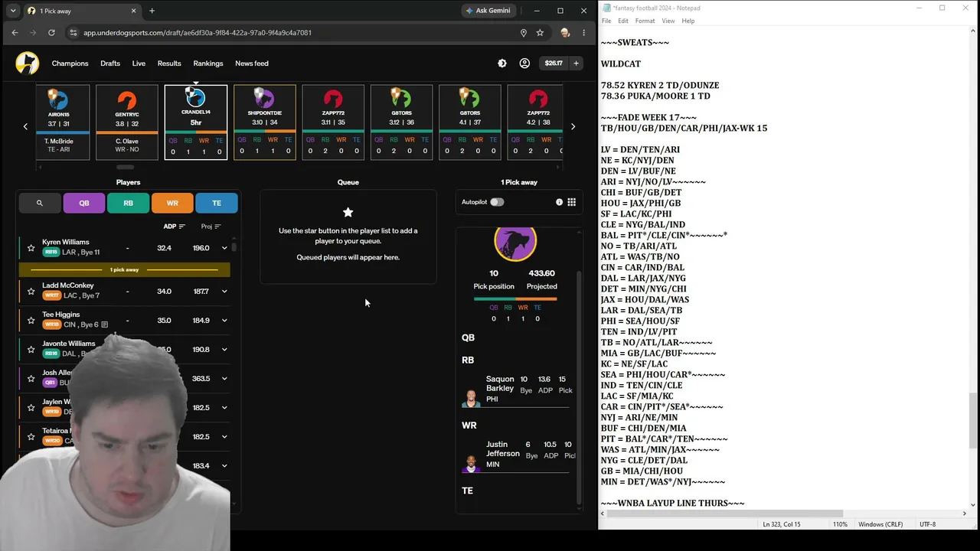This screenshot has width=980, height=551.
Task: Select the SHIPDONTDIE draft card
Action: click(x=265, y=122)
